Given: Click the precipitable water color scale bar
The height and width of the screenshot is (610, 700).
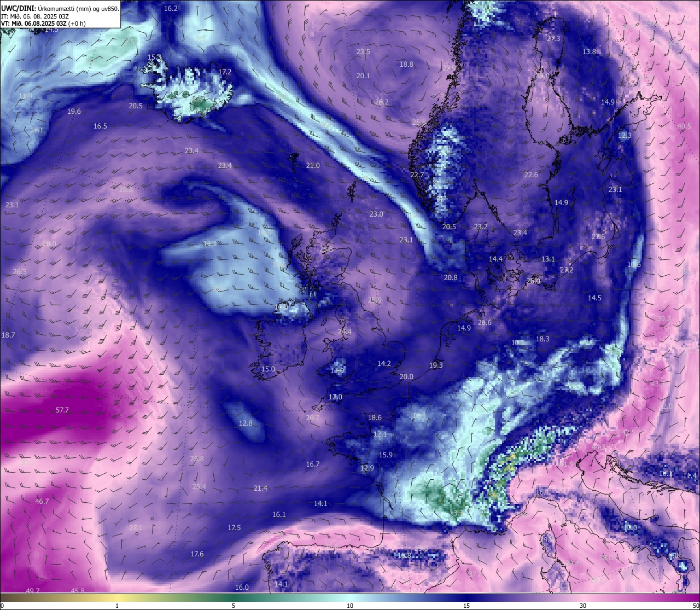Looking at the screenshot, I should (x=350, y=598).
